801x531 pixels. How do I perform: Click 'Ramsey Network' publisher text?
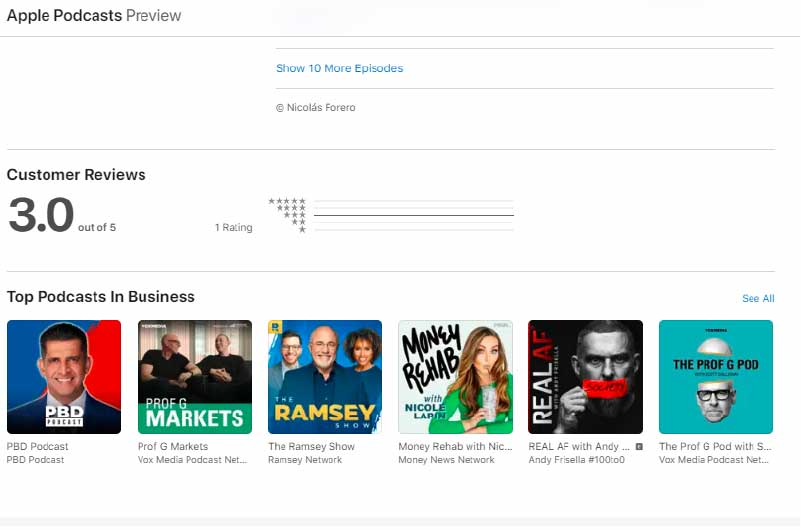pos(305,460)
